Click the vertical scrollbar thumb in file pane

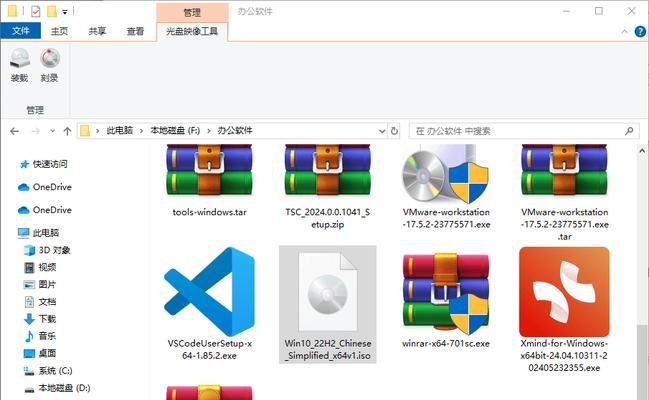pyautogui.click(x=642, y=362)
